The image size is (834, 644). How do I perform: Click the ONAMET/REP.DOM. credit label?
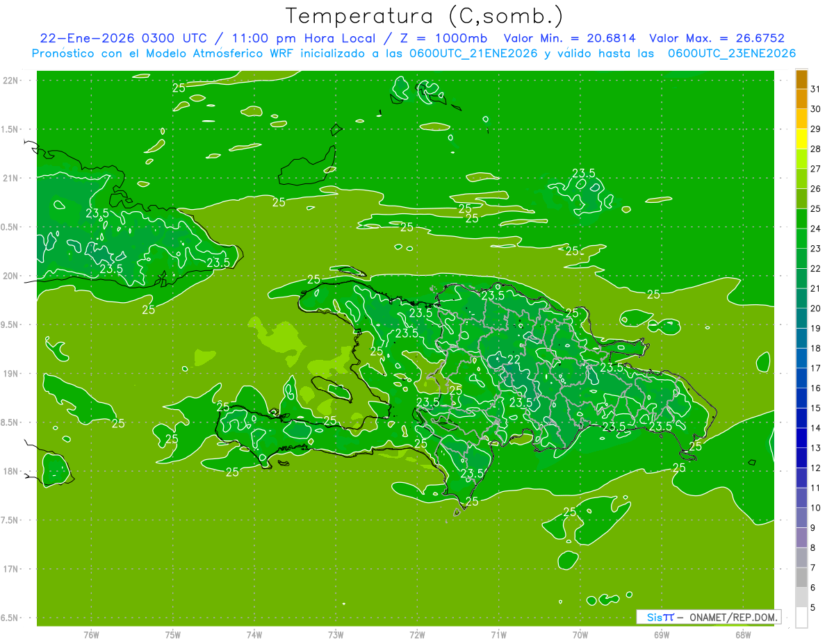pos(733,617)
